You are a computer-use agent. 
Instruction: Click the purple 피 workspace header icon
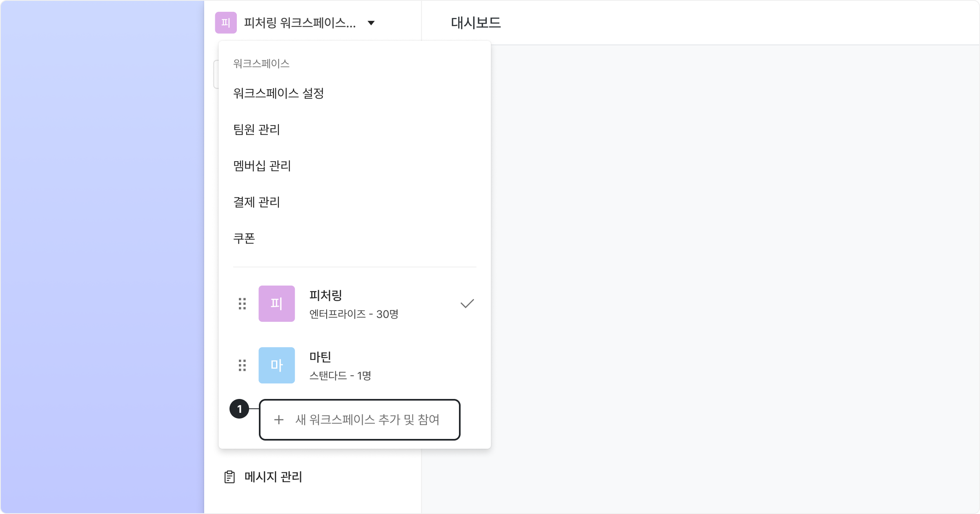coord(226,22)
